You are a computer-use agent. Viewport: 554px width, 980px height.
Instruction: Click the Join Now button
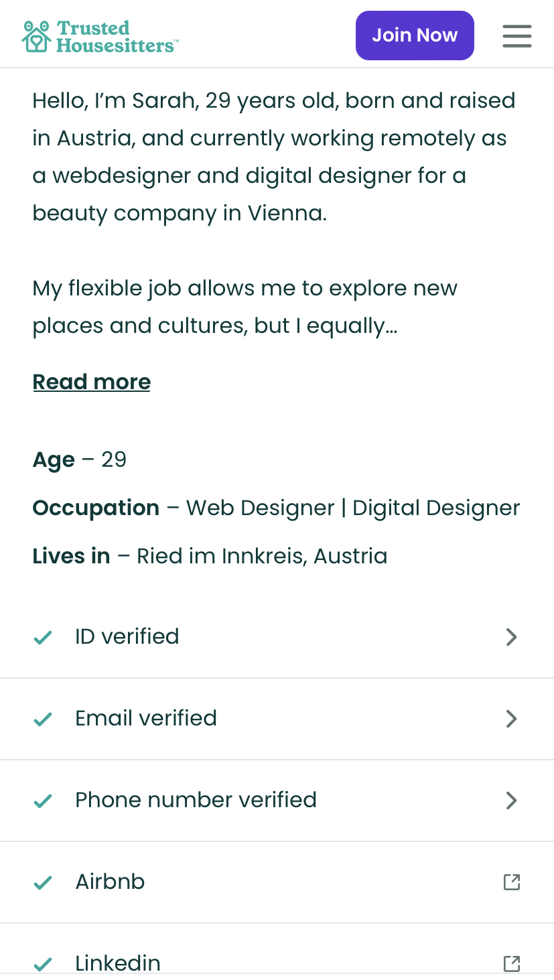click(x=415, y=36)
